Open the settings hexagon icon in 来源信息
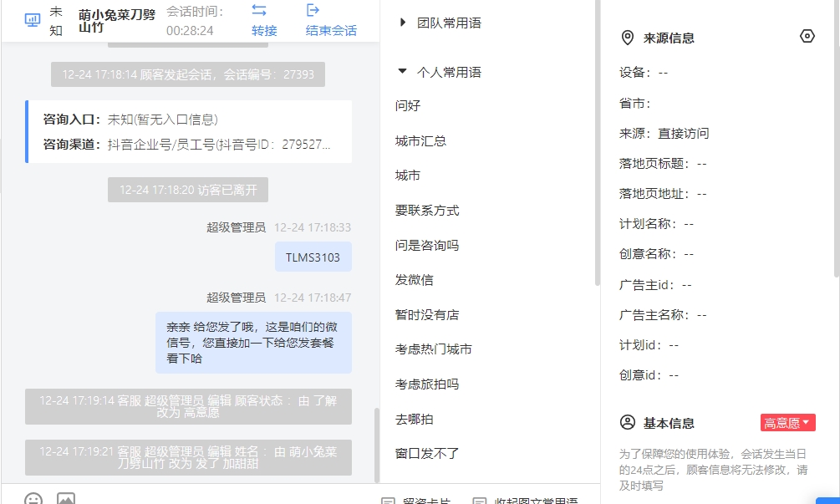Viewport: 840px width, 504px height. (807, 37)
